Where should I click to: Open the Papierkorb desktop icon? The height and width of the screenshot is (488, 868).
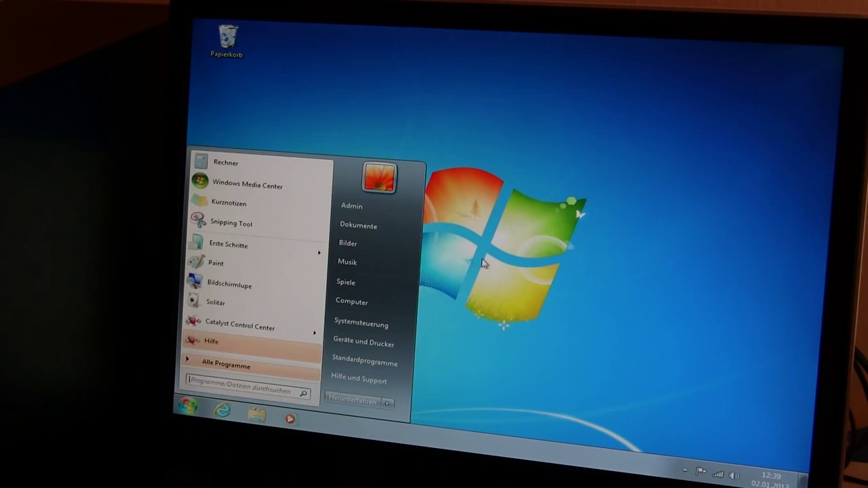click(x=227, y=42)
